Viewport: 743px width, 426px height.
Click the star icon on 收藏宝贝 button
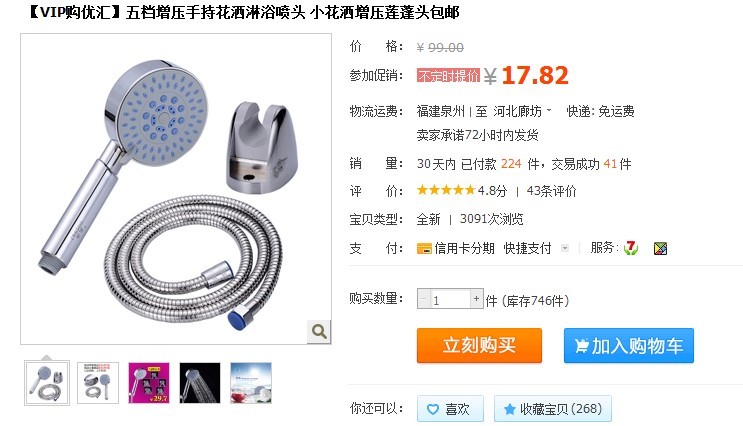pyautogui.click(x=509, y=409)
